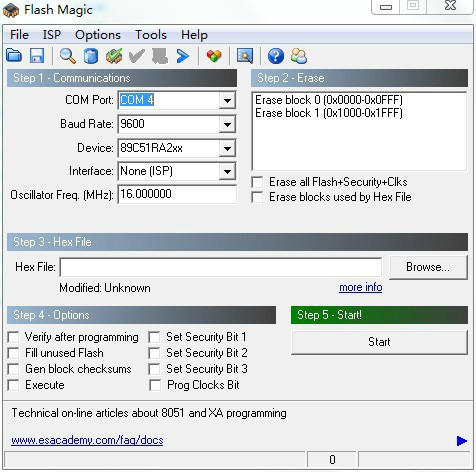Expand the Device selection dropdown

[x=227, y=148]
